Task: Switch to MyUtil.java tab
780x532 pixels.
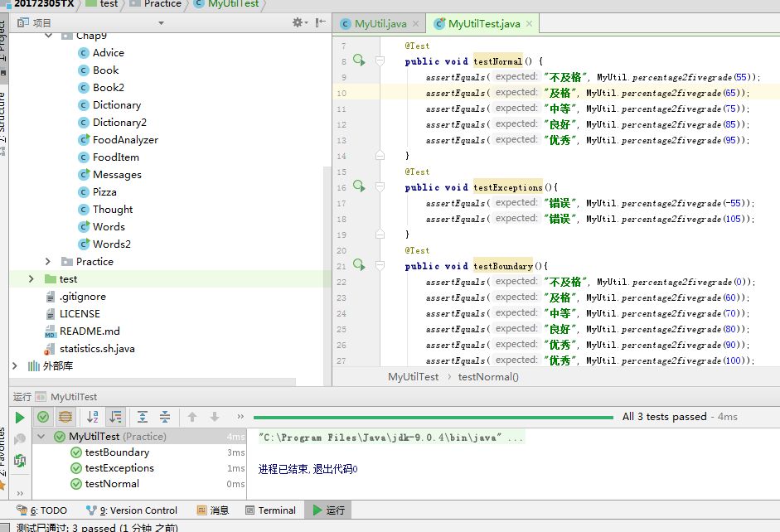Action: coord(380,23)
